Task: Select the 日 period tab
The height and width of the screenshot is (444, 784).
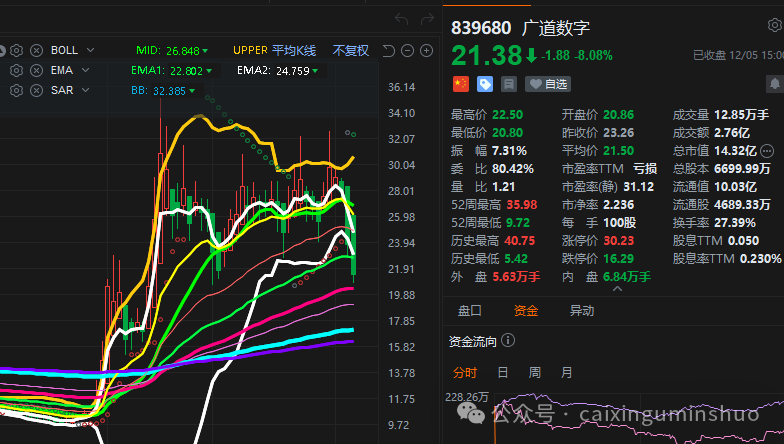Action: click(502, 372)
